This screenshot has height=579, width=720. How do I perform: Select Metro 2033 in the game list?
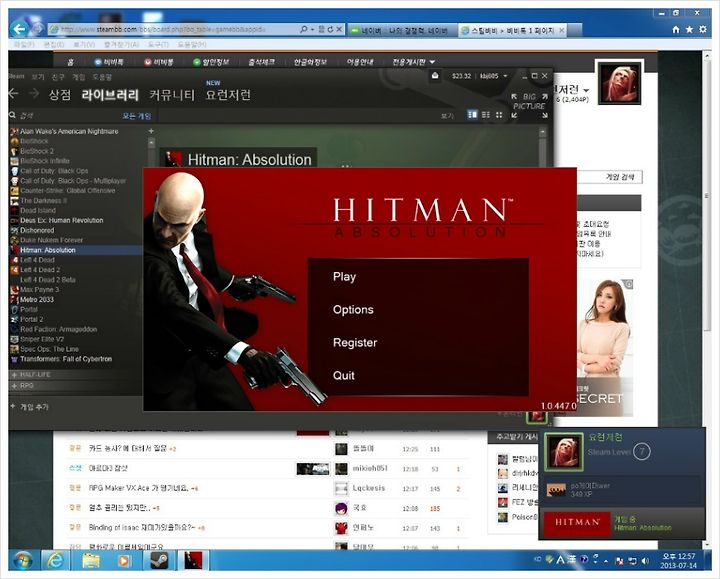37,300
